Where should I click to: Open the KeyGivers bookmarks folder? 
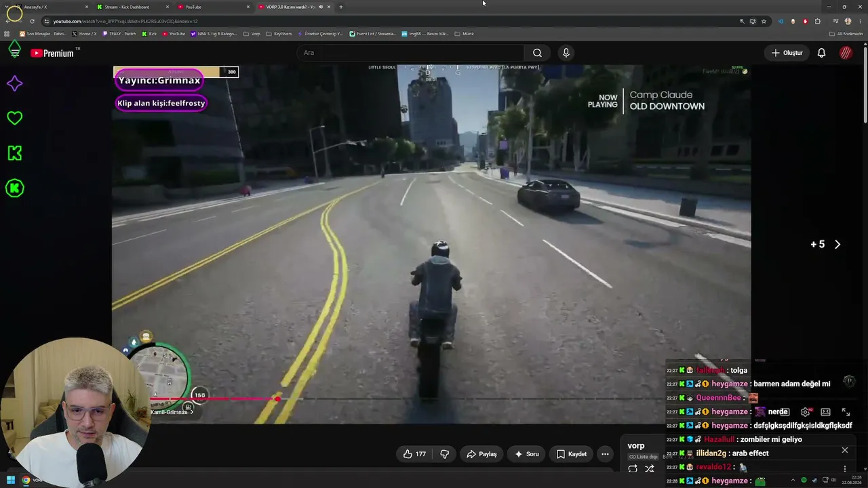click(x=279, y=34)
